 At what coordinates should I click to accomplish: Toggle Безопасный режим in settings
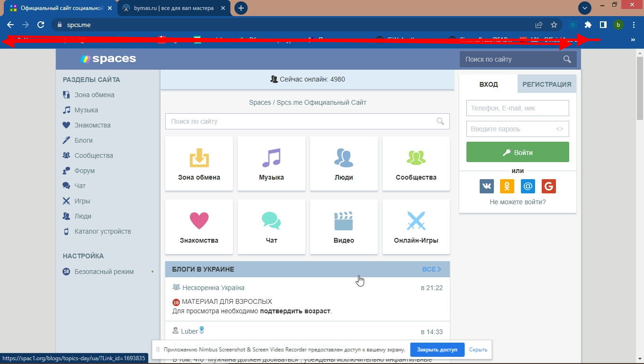tap(104, 272)
